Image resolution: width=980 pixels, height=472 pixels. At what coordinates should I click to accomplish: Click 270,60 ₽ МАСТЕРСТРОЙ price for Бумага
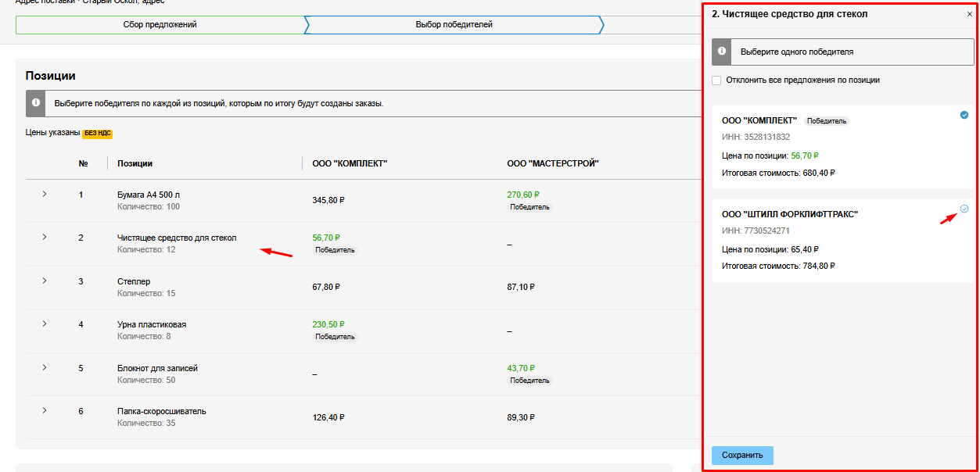tap(522, 195)
